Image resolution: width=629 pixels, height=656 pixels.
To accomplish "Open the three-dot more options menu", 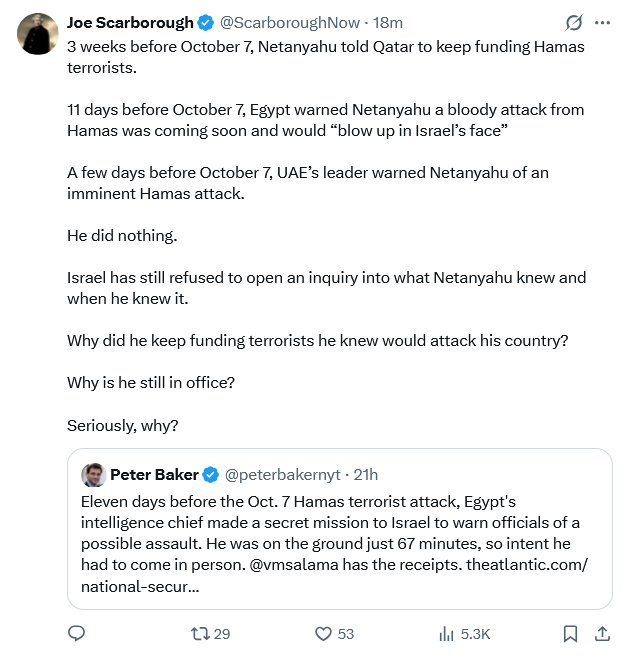I will [602, 23].
